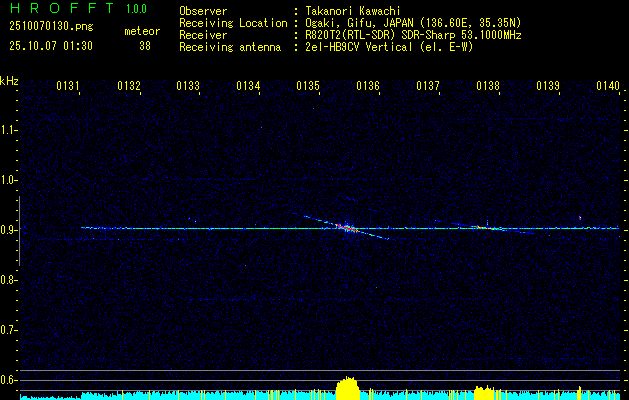Click the Ogaki, Gifu, JAPAN location text
Image resolution: width=629 pixels, height=400 pixels.
413,23
